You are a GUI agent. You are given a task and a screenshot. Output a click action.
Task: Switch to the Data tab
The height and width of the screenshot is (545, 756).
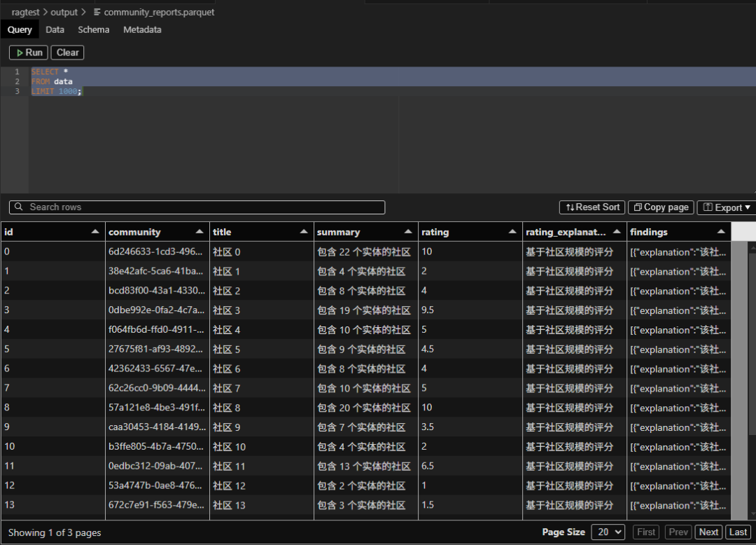[x=55, y=30]
